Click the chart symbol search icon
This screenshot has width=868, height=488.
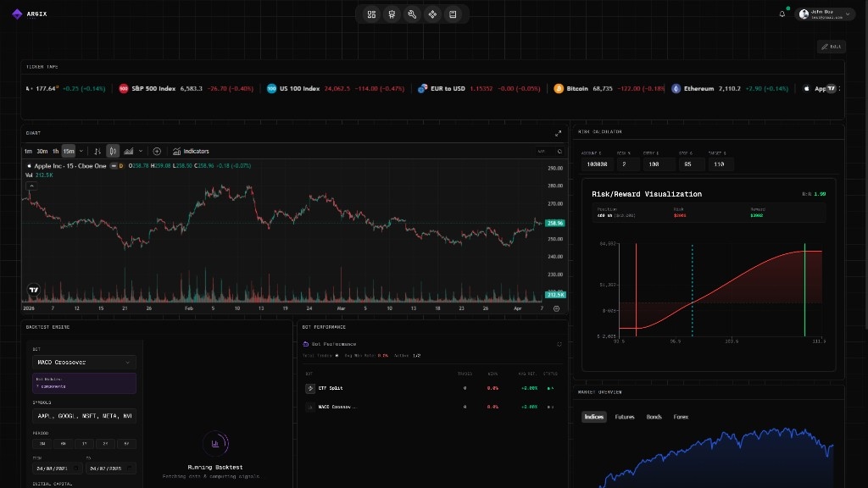click(559, 151)
